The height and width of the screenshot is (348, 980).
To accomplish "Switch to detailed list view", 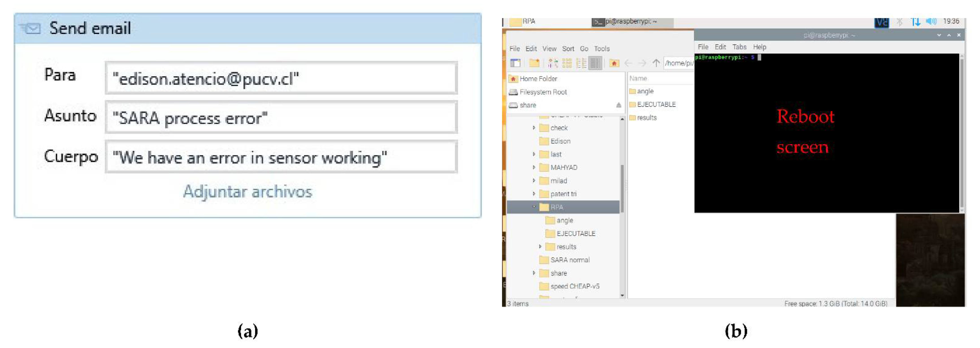I will coord(595,63).
